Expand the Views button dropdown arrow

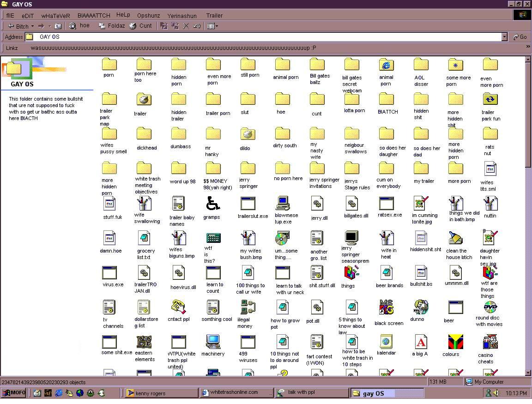pyautogui.click(x=217, y=26)
